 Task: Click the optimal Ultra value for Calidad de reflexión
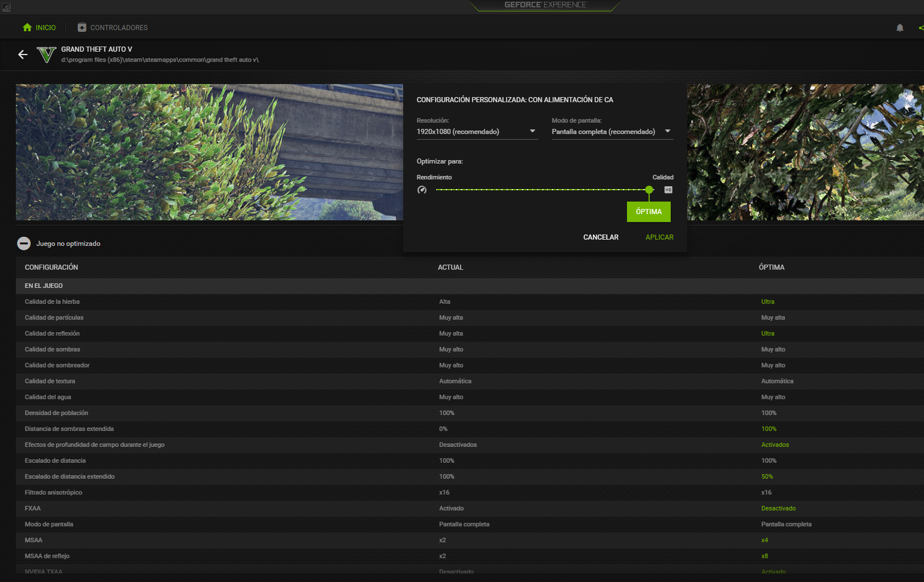pyautogui.click(x=768, y=333)
